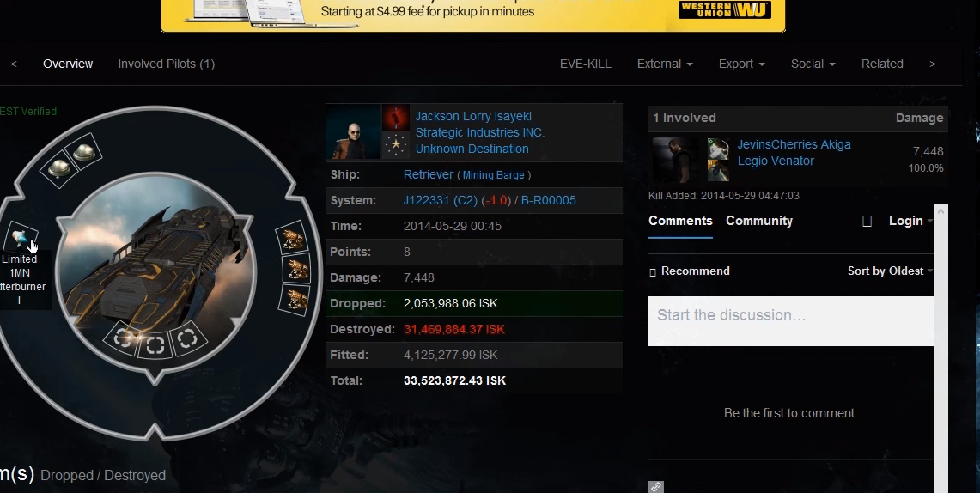Click the afterburner module icon in mid slot
This screenshot has width=980, height=493.
(x=21, y=237)
